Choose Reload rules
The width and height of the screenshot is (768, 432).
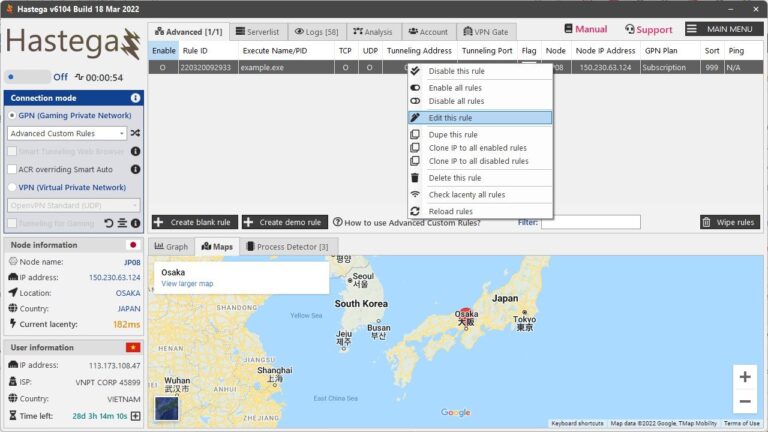(x=480, y=211)
